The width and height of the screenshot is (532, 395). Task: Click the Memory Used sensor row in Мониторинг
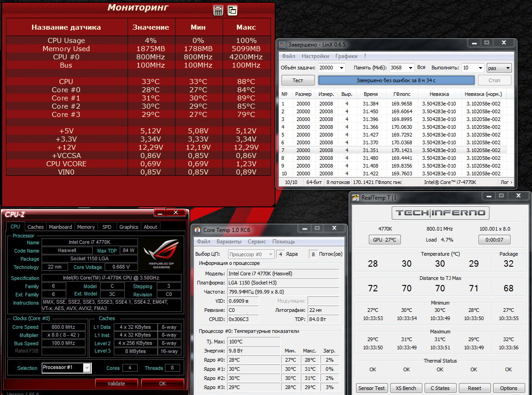point(138,49)
